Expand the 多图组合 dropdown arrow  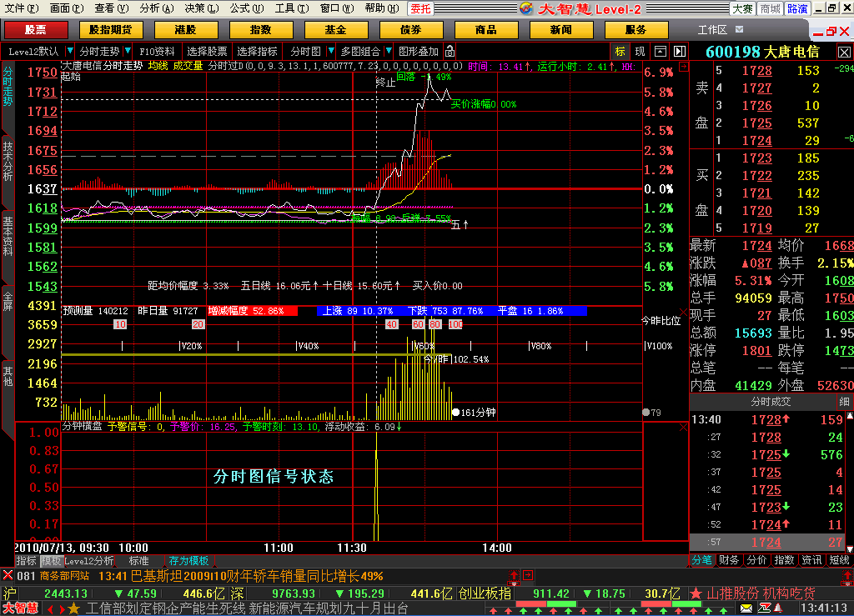pos(389,51)
